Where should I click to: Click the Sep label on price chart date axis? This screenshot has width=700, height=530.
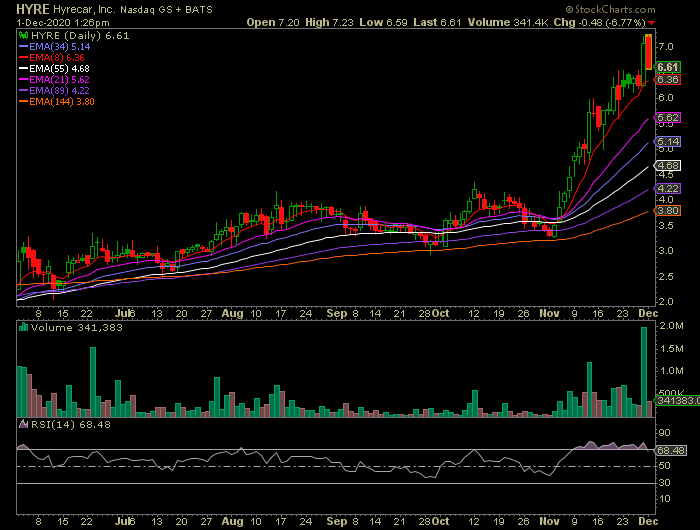coord(337,313)
